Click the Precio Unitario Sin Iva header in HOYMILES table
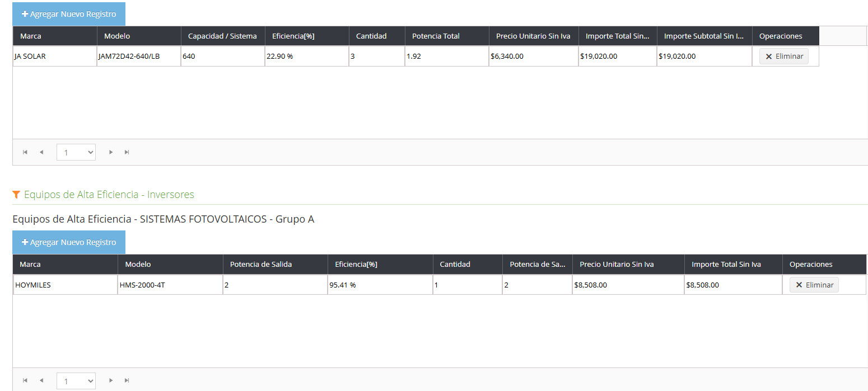Screen dimensions: 868x391 [617, 265]
